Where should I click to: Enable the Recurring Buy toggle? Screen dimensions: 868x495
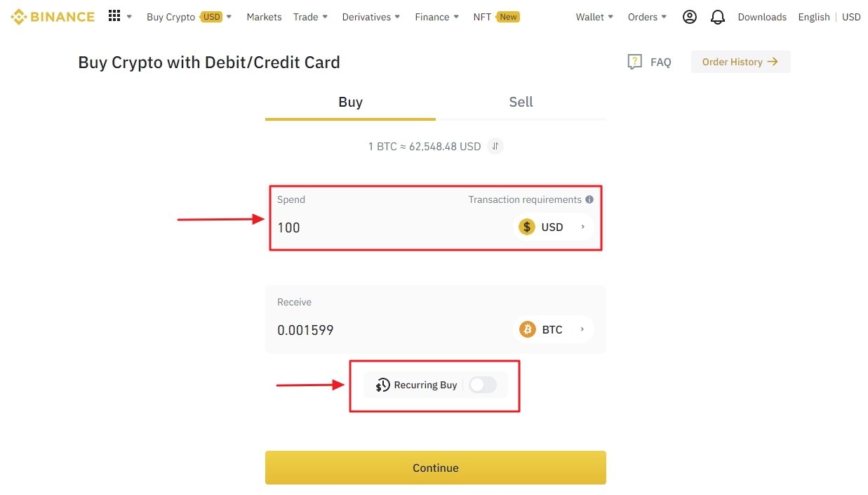point(483,385)
